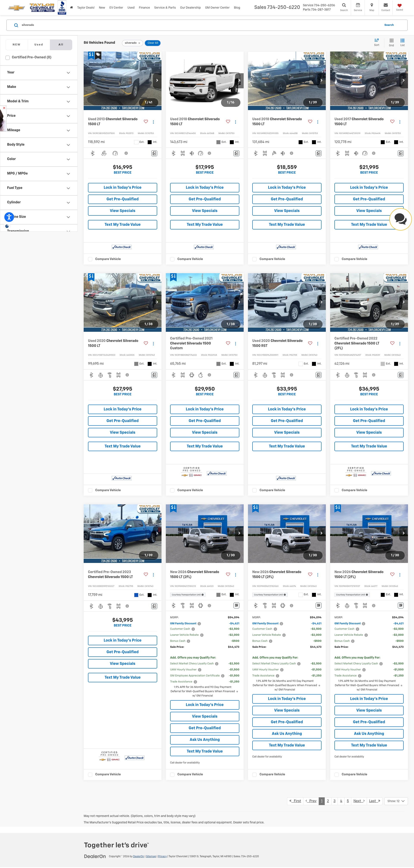Open the EV Center menu item
Image resolution: width=414 pixels, height=868 pixels.
[116, 7]
